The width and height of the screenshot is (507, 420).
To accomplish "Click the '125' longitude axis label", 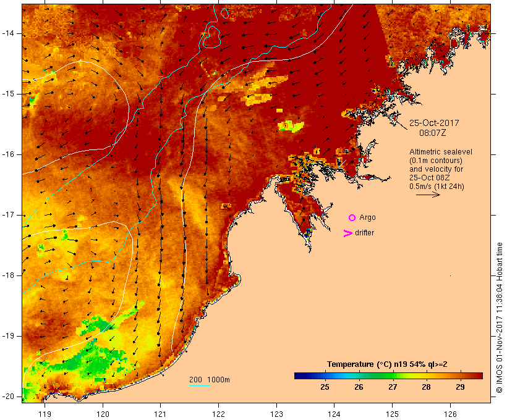I will tap(392, 414).
